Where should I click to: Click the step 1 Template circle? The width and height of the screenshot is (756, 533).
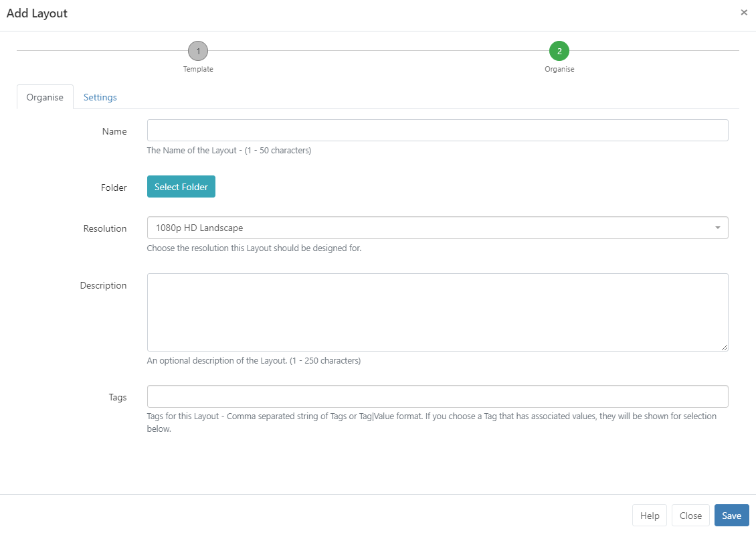pos(198,50)
